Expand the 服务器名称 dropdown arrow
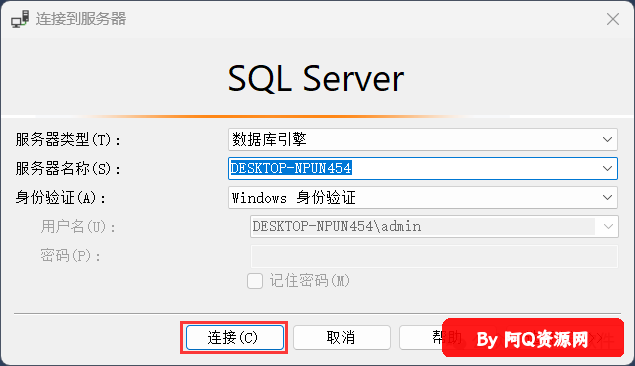Image resolution: width=635 pixels, height=366 pixels. pyautogui.click(x=607, y=168)
